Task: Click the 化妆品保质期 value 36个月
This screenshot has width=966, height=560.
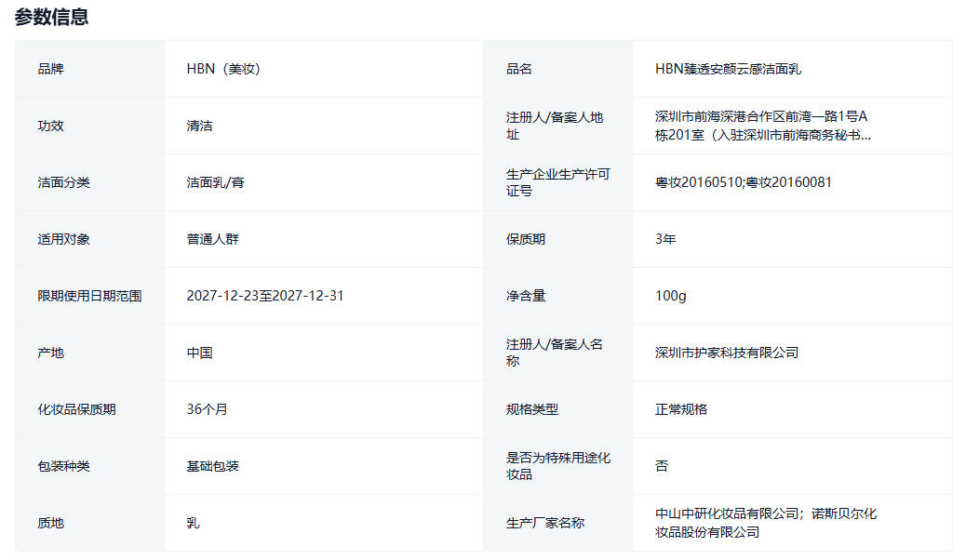Action: 207,409
